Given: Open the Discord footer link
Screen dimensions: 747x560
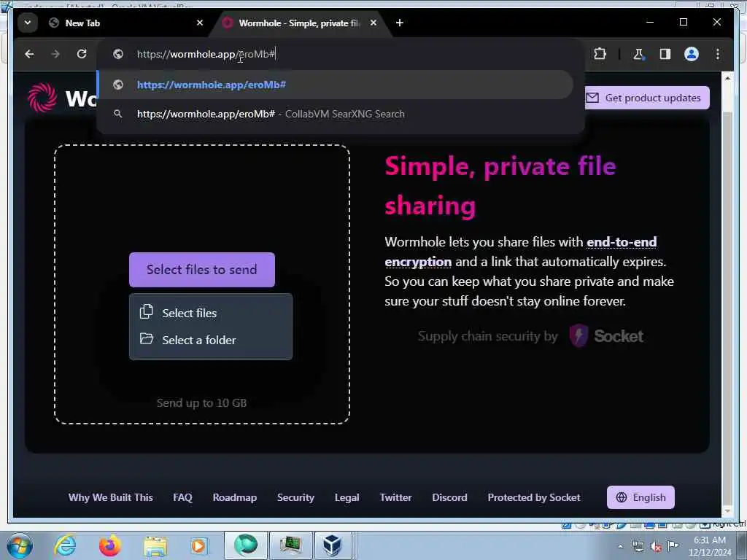Looking at the screenshot, I should click(449, 497).
